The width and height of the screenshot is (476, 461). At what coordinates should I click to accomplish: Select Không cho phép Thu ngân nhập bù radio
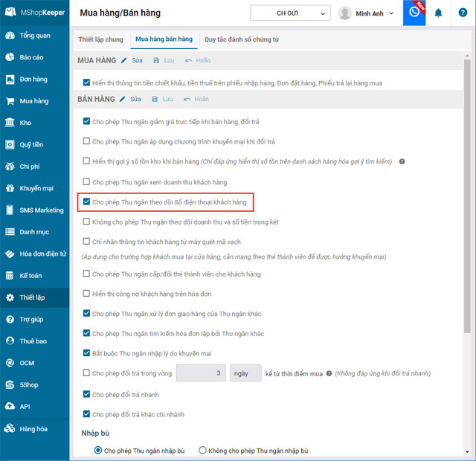coord(202,450)
